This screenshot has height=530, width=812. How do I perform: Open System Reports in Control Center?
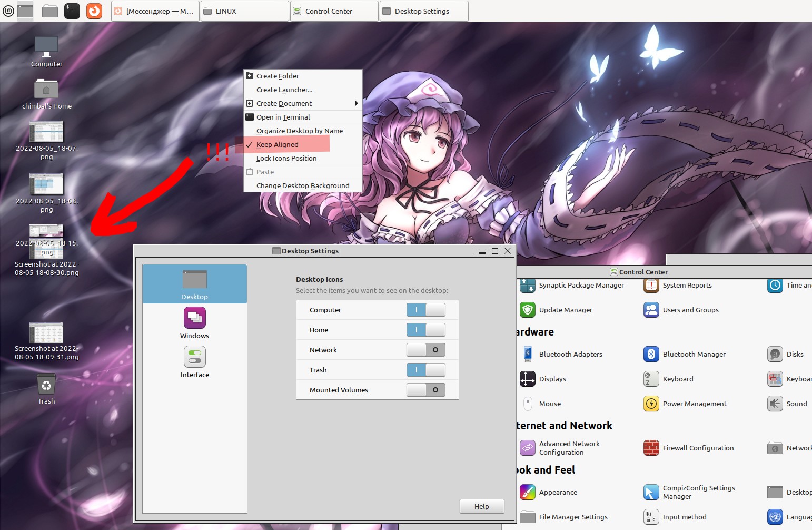[678, 286]
